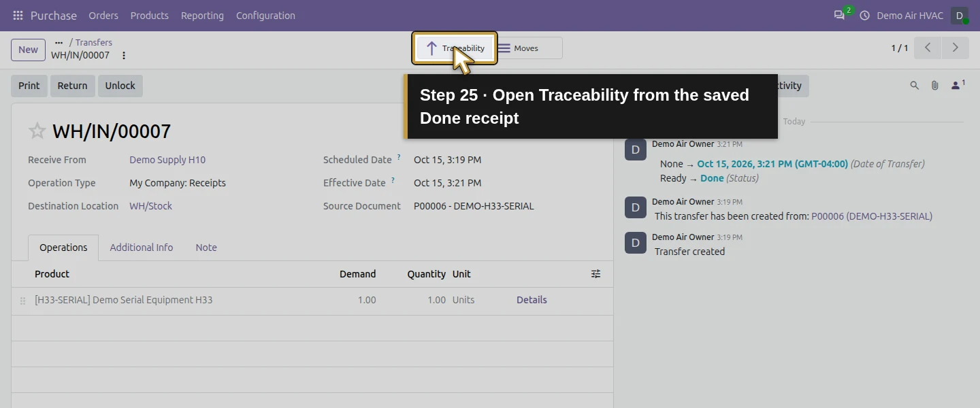Open the record actions kebab menu
Image resolution: width=980 pixels, height=408 pixels.
click(x=124, y=56)
